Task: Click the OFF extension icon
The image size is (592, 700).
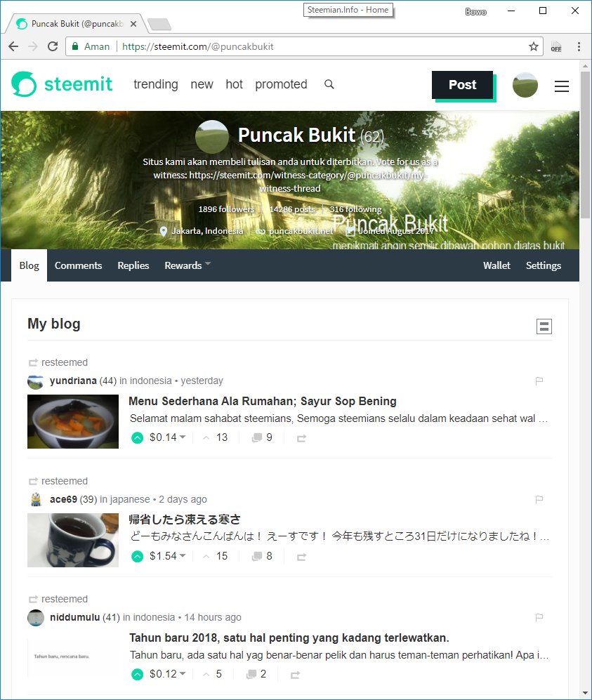Action: tap(556, 47)
